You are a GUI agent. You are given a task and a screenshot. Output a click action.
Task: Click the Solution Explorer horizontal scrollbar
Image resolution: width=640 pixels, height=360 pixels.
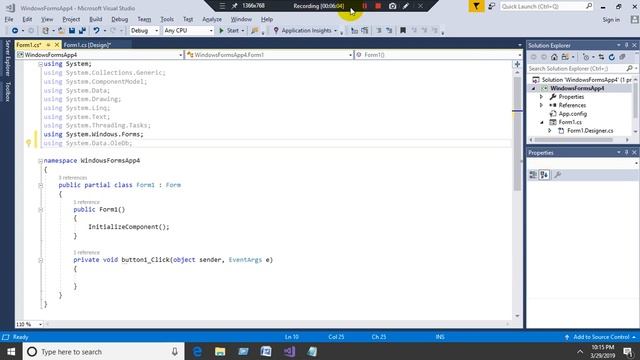point(573,140)
